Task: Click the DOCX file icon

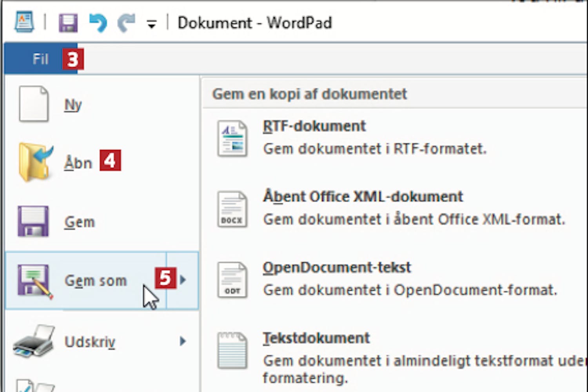Action: pos(232,209)
